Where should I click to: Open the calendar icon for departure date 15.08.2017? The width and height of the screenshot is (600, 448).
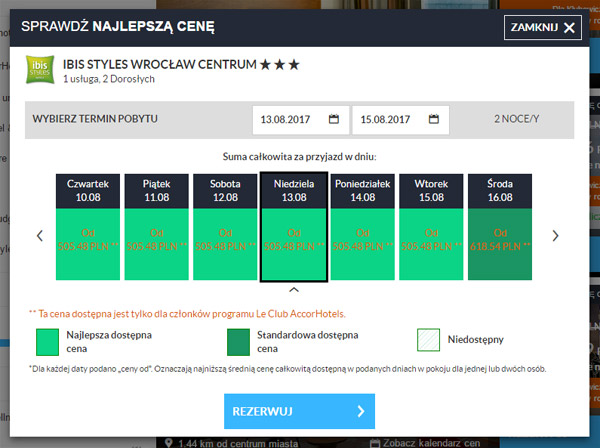coord(434,119)
